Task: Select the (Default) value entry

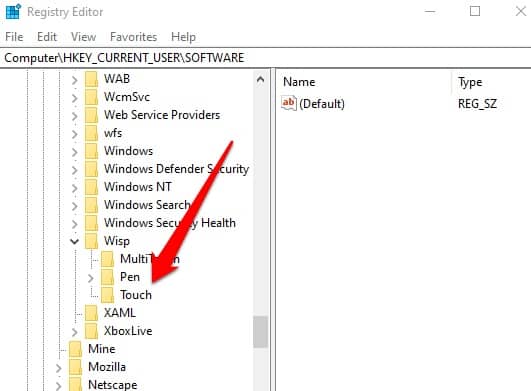Action: [322, 104]
